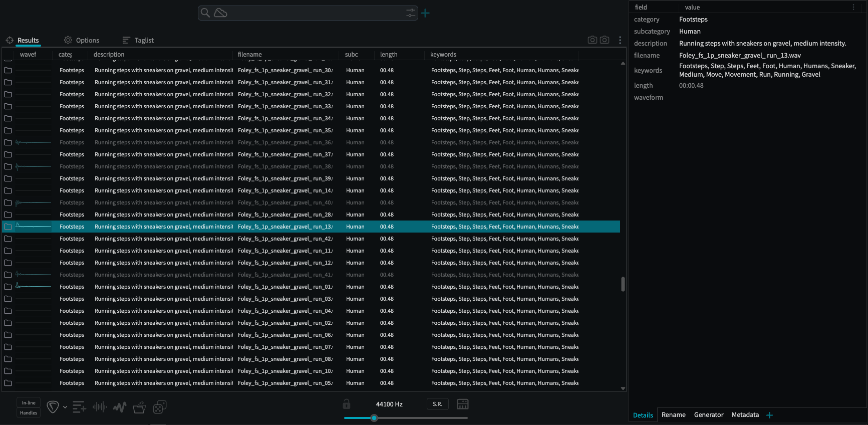Click the results vertical scrollbar thumb
The image size is (868, 425).
623,284
